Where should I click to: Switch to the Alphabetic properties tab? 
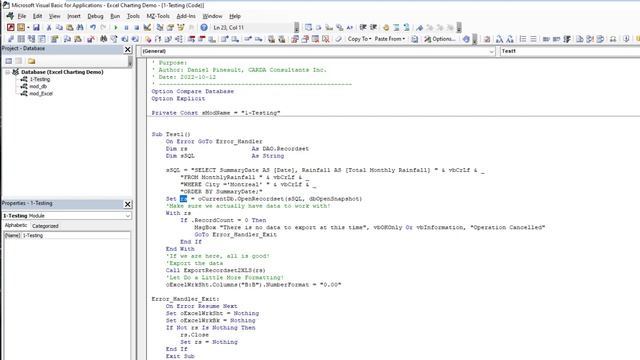[x=16, y=225]
